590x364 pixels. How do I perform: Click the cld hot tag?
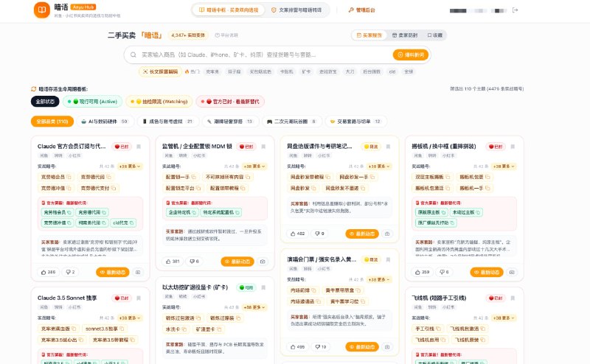(392, 71)
